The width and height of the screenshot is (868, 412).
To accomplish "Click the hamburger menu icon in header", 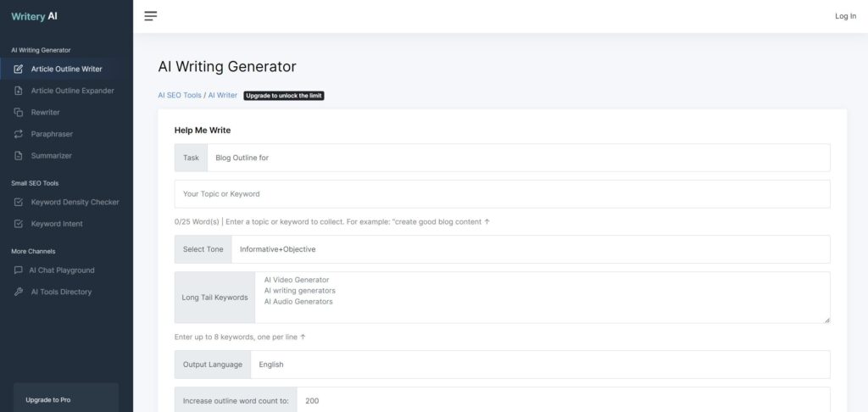I will coord(151,16).
